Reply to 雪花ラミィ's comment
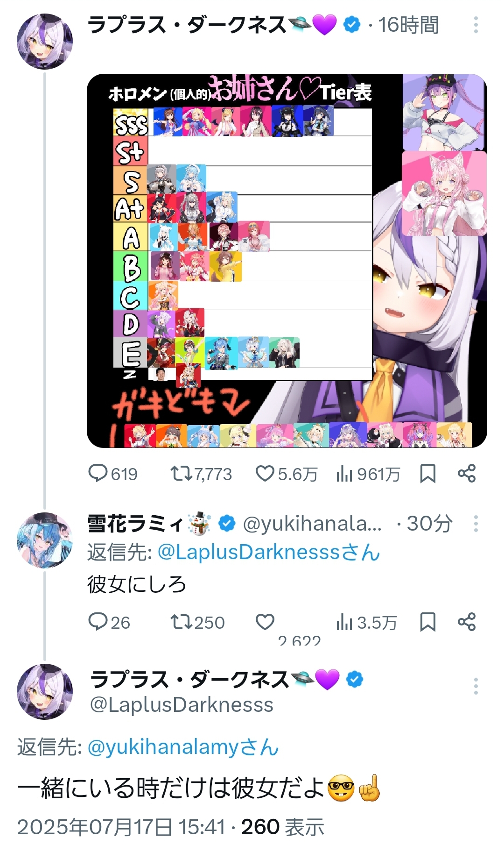Screen dimensions: 504x852 click(x=109, y=622)
